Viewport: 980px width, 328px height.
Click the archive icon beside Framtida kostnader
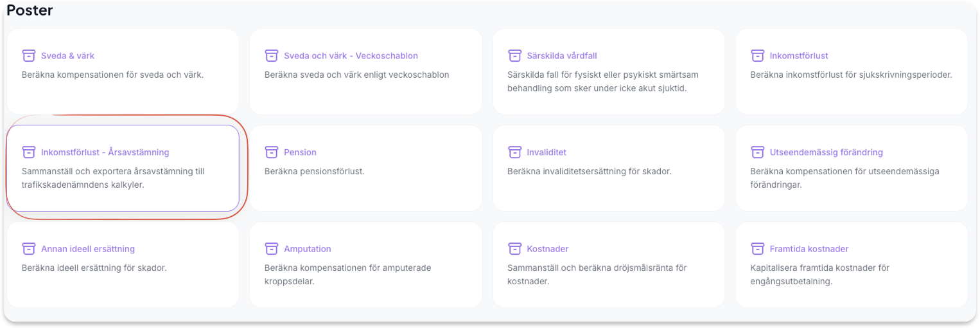(758, 249)
